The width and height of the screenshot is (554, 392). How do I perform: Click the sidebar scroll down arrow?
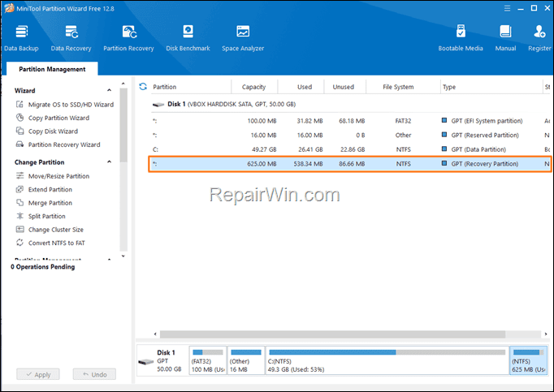123,256
